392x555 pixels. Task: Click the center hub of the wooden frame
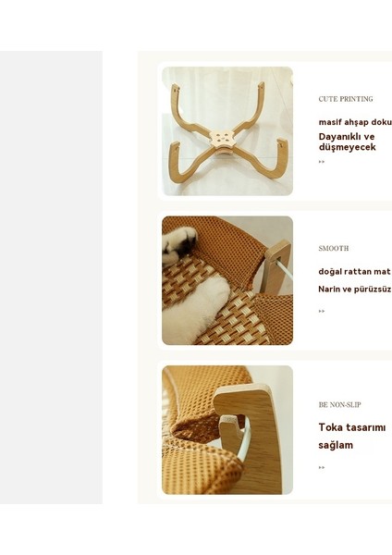click(222, 139)
